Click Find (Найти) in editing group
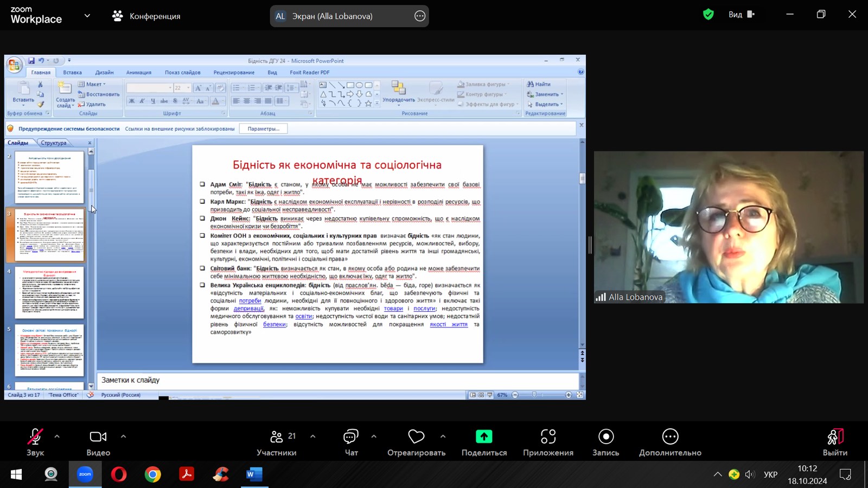The height and width of the screenshot is (488, 868). coord(539,84)
